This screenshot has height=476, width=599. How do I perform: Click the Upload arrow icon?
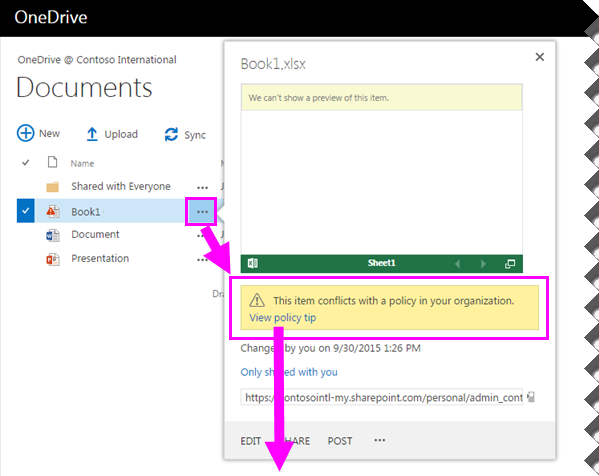[92, 134]
